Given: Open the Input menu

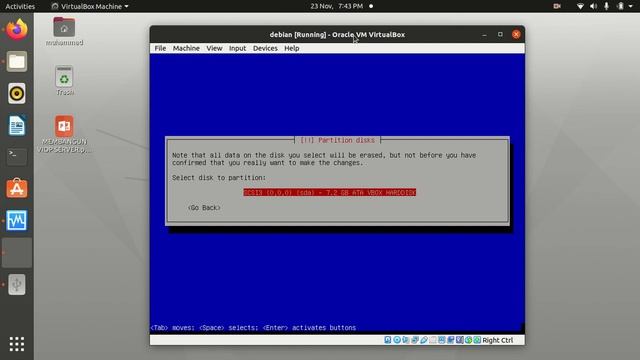Looking at the screenshot, I should click(x=237, y=48).
